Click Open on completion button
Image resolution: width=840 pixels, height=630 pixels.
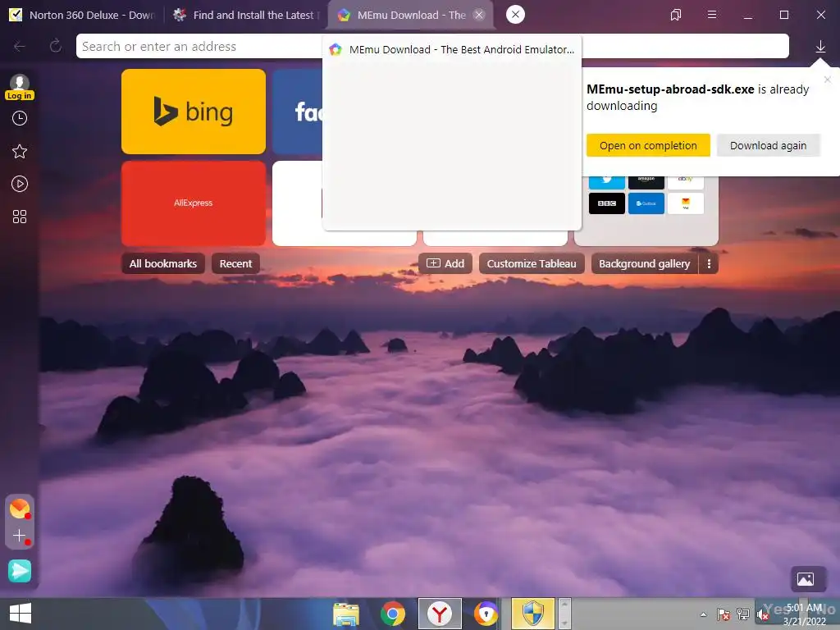click(x=648, y=146)
